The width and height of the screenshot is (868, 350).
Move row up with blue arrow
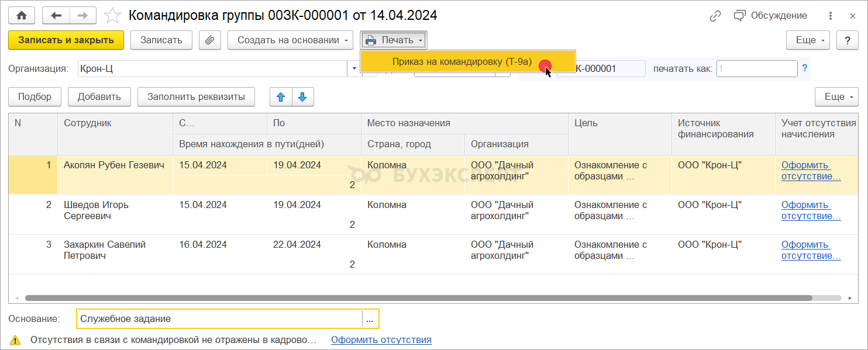tap(281, 97)
